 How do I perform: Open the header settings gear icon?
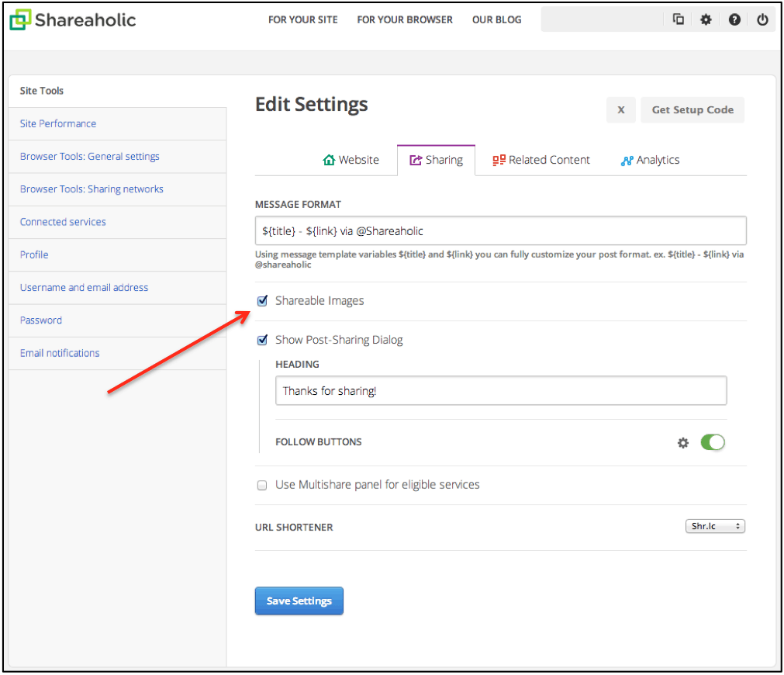pos(706,19)
